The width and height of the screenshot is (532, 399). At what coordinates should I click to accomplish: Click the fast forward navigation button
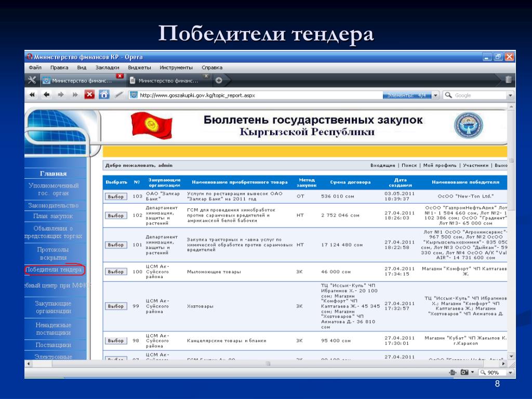point(75,95)
